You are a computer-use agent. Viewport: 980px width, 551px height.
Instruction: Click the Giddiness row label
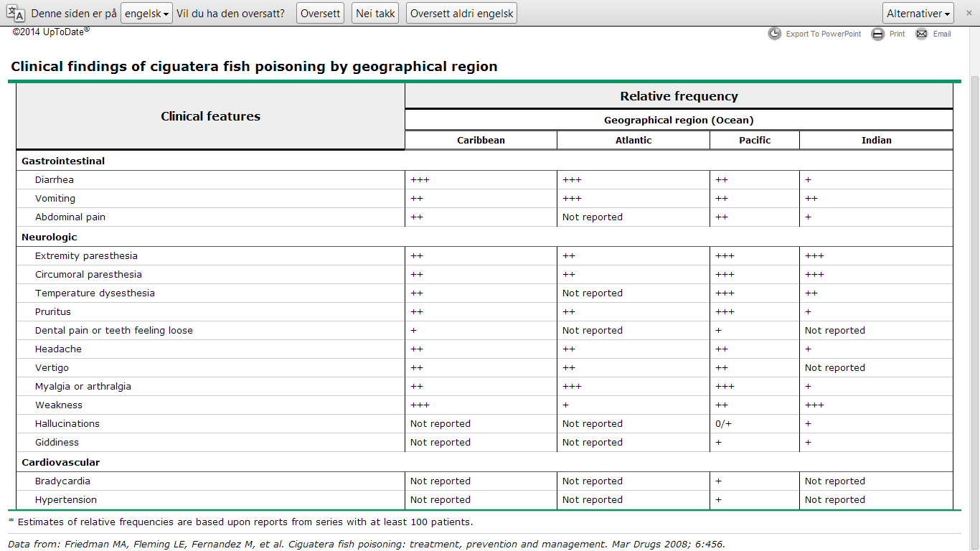pyautogui.click(x=57, y=442)
